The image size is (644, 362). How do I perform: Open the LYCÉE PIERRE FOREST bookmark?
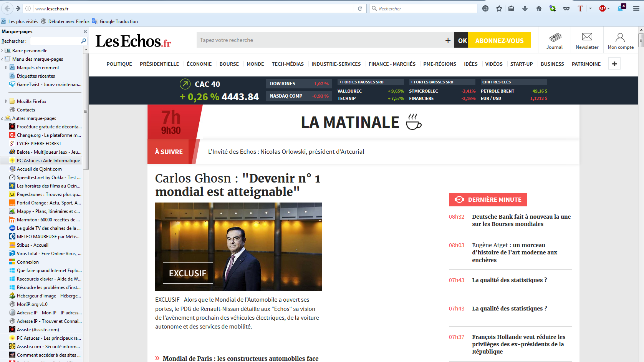tap(35, 144)
